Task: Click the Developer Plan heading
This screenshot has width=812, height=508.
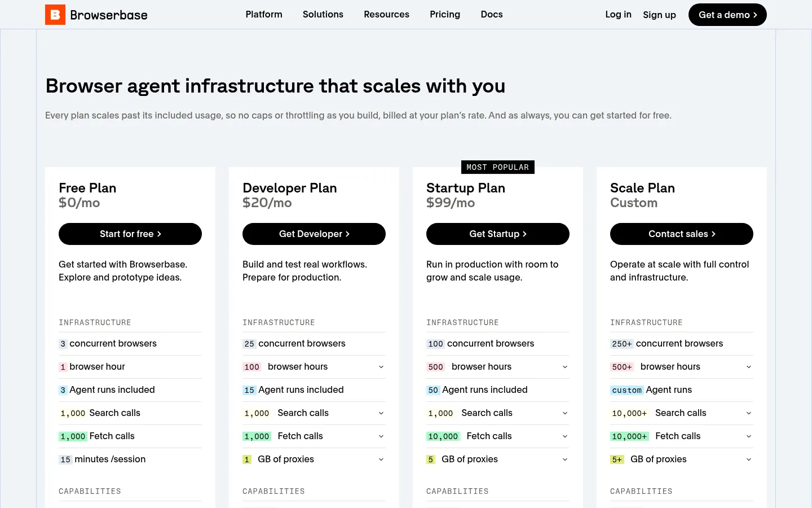Action: click(x=290, y=188)
